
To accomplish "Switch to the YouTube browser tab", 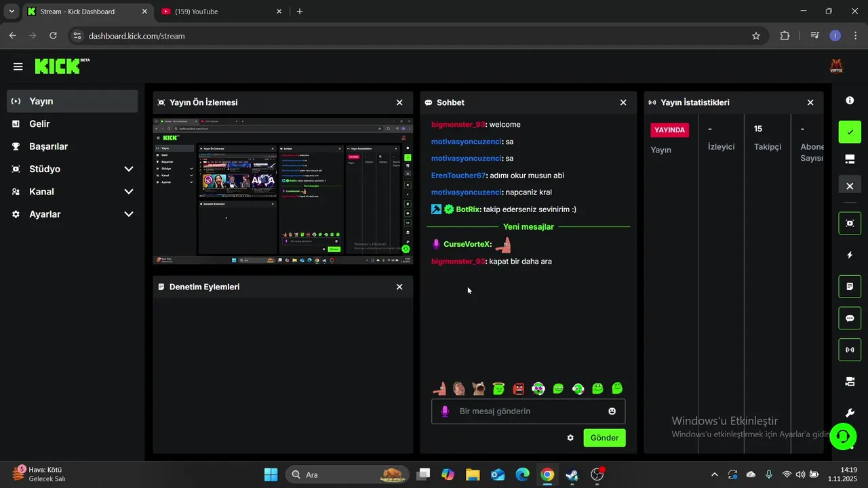I will (x=220, y=12).
